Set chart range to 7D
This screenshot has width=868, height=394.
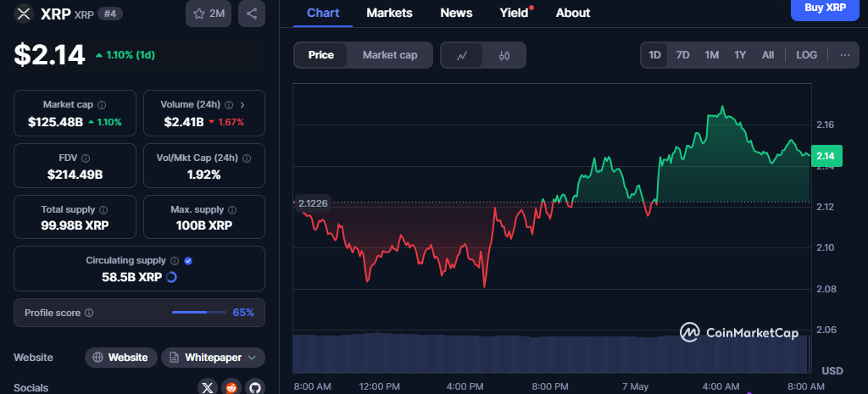click(x=683, y=55)
